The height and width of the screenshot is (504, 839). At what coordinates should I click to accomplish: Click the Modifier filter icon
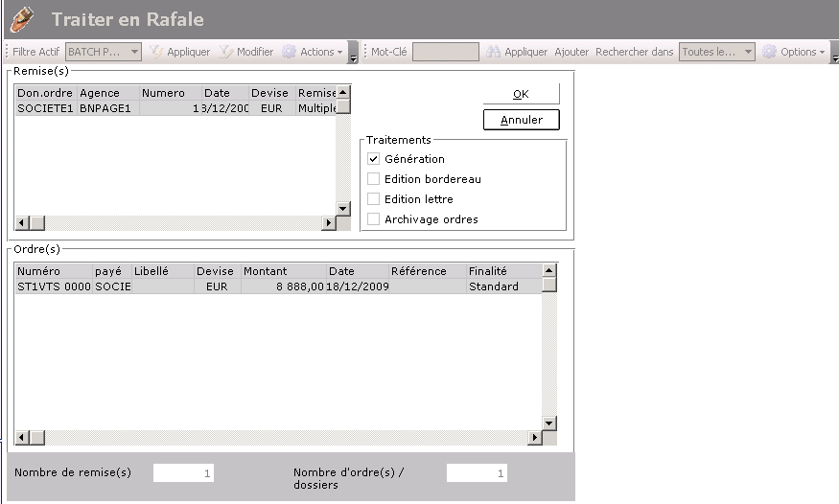226,52
